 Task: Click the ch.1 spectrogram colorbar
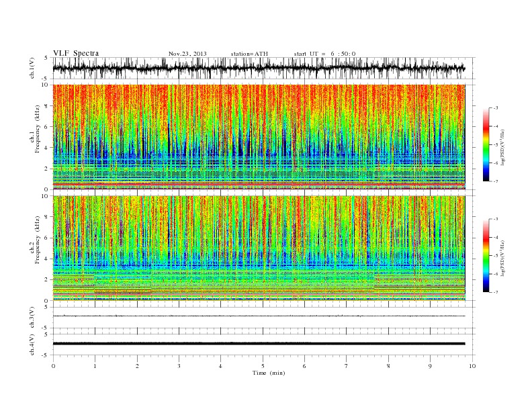[486, 144]
